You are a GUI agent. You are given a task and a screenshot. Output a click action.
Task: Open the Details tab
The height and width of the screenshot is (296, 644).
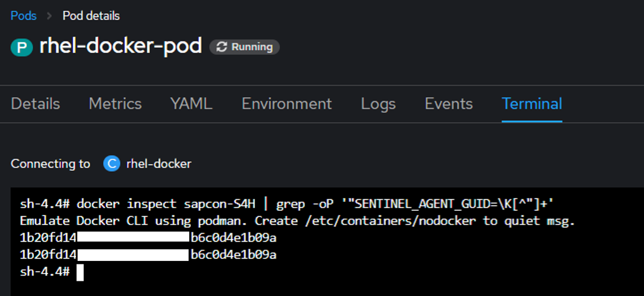(x=35, y=104)
